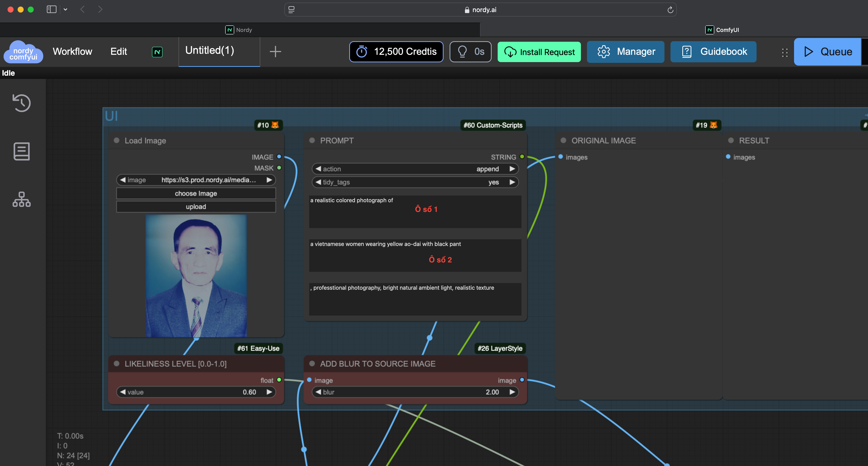Screen dimensions: 868x466
Task: Open the node tree hierarchy sidebar icon
Action: coord(22,199)
